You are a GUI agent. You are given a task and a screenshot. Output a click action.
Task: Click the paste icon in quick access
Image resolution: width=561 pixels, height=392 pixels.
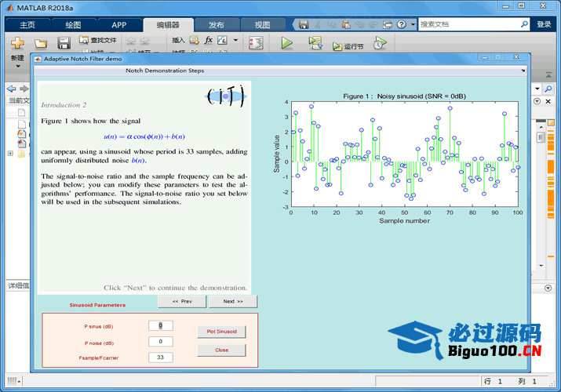pos(345,24)
